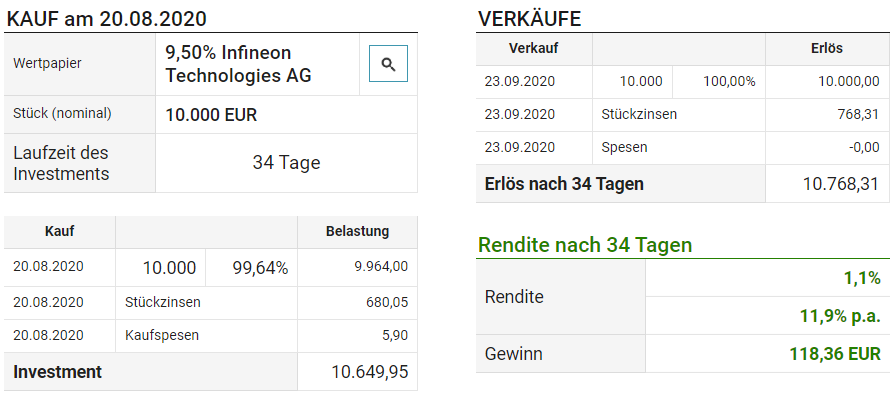The height and width of the screenshot is (398, 896).
Task: Select the Investment total 10.649,95
Action: point(370,372)
